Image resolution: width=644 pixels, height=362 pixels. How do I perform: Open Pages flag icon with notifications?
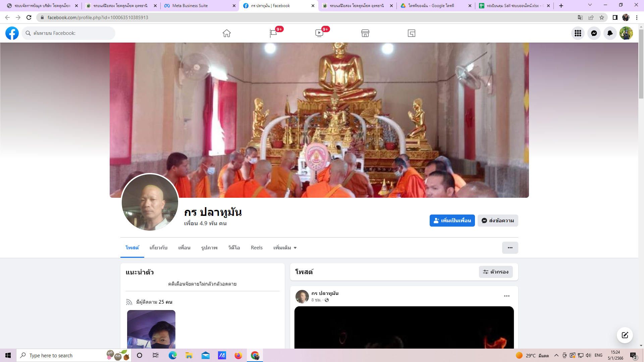point(273,33)
